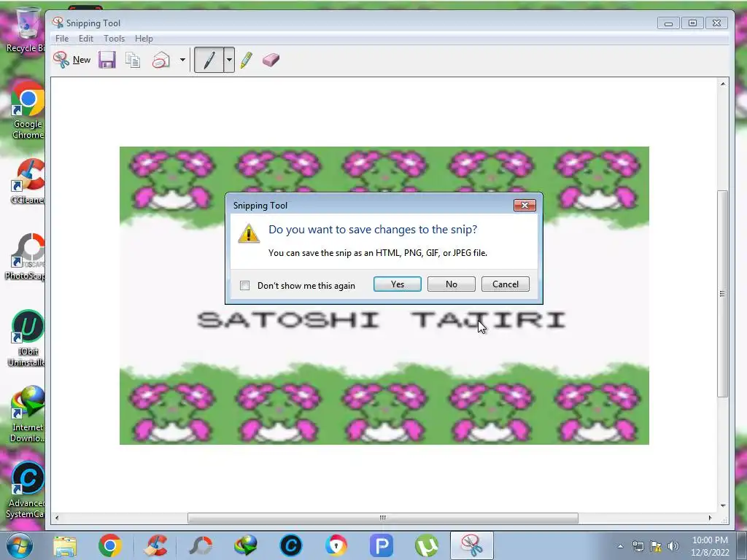Viewport: 747px width, 560px height.
Task: Open the File menu
Action: [62, 39]
